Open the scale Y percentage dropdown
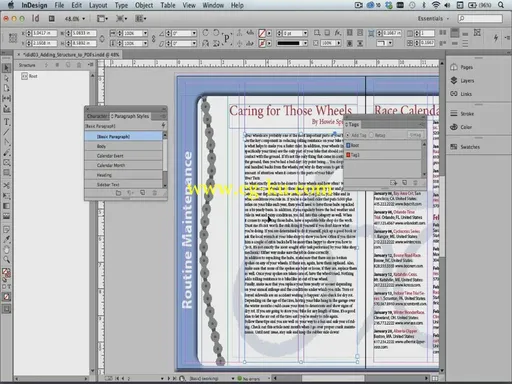The height and width of the screenshot is (384, 512). [145, 43]
